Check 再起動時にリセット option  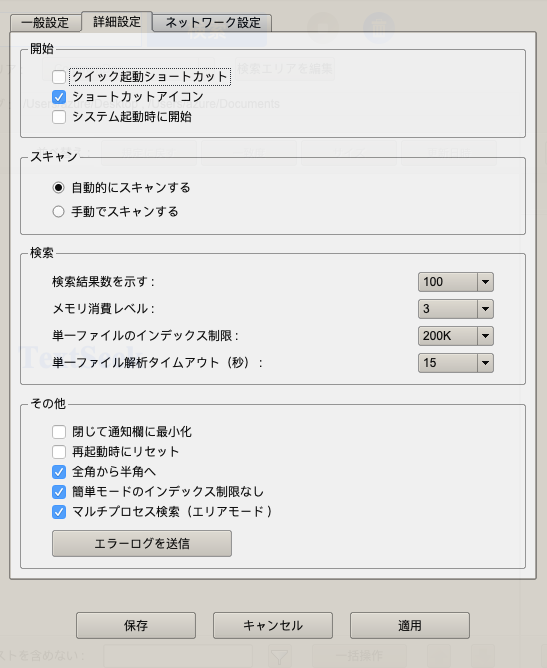59,452
